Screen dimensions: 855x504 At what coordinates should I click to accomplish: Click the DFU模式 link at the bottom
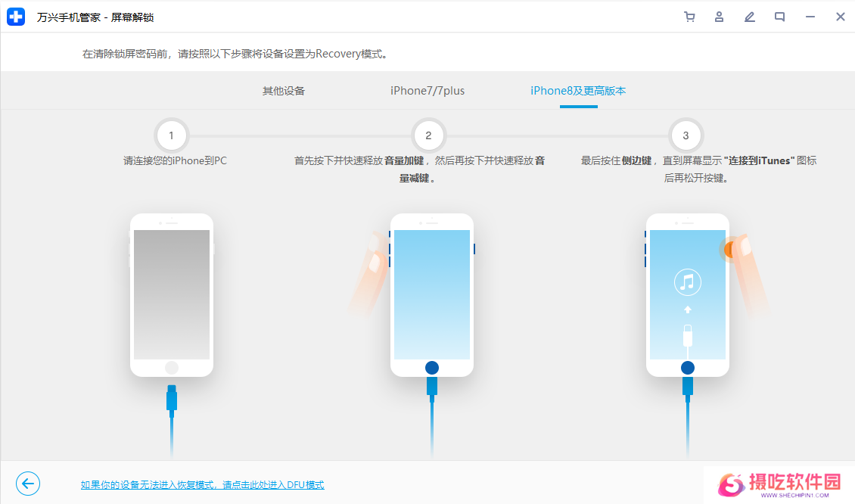point(202,485)
